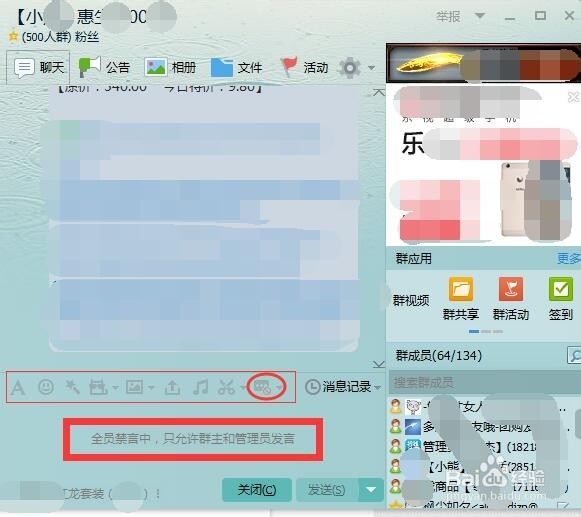Screen dimensions: 581x517
Task: Click the 群应用 page indicator dots
Action: click(x=486, y=331)
